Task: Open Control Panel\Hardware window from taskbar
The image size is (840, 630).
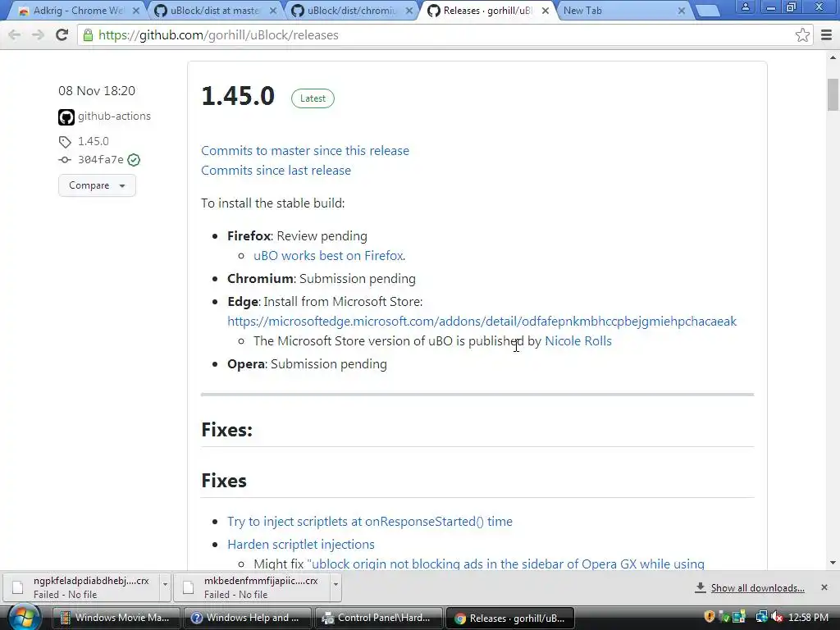Action: coord(378,618)
